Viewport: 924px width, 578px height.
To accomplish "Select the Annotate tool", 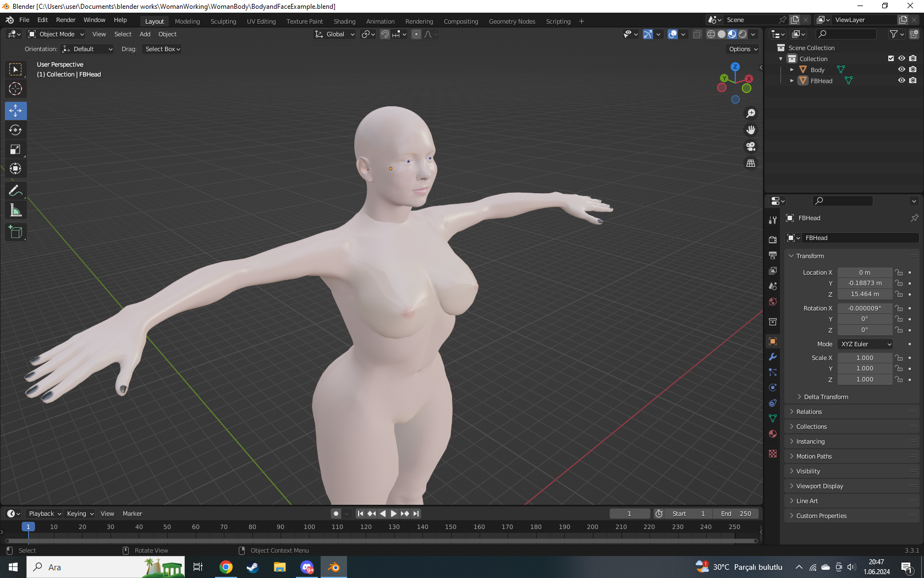I will [x=15, y=191].
